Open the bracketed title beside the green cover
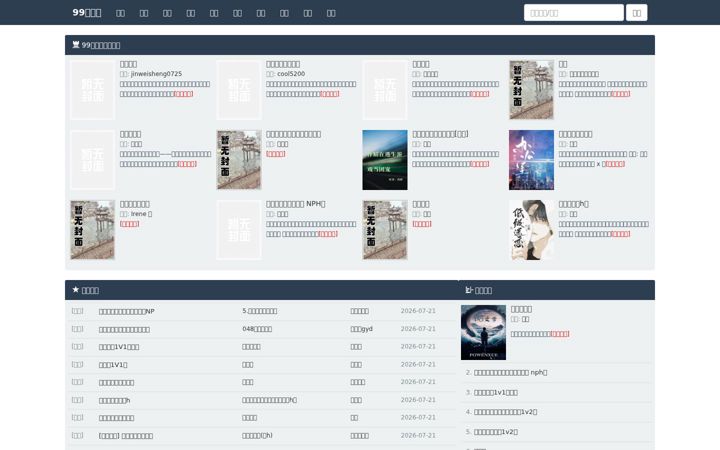Image resolution: width=720 pixels, height=450 pixels. pos(440,134)
